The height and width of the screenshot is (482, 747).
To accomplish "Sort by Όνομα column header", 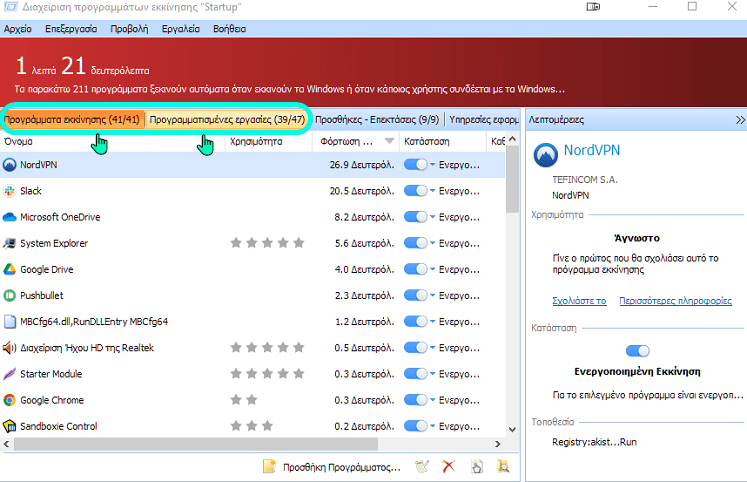I will [x=113, y=141].
